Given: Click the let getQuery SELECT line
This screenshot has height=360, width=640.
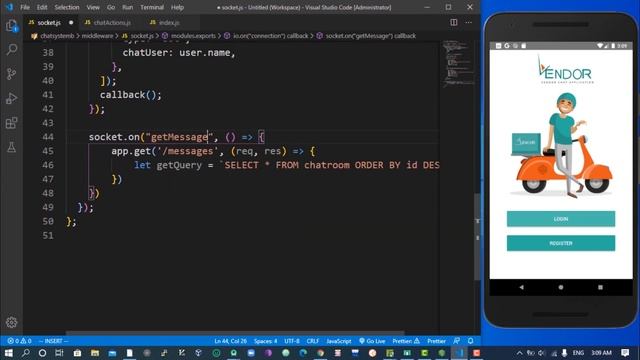Looking at the screenshot, I should pyautogui.click(x=287, y=165).
